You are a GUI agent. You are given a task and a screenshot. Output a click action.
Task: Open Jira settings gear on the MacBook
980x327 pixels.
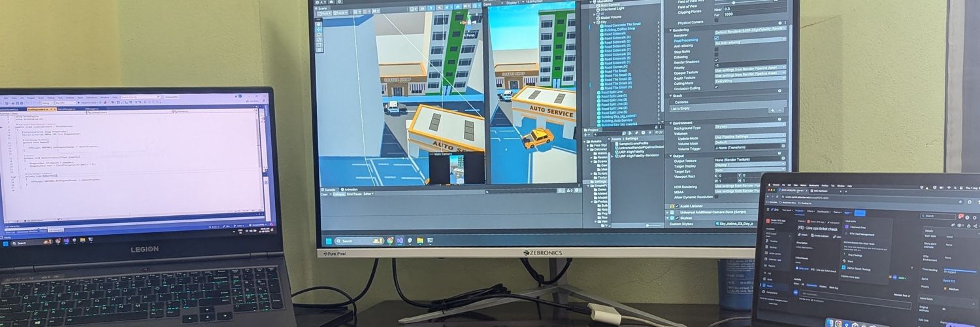pyautogui.click(x=975, y=217)
